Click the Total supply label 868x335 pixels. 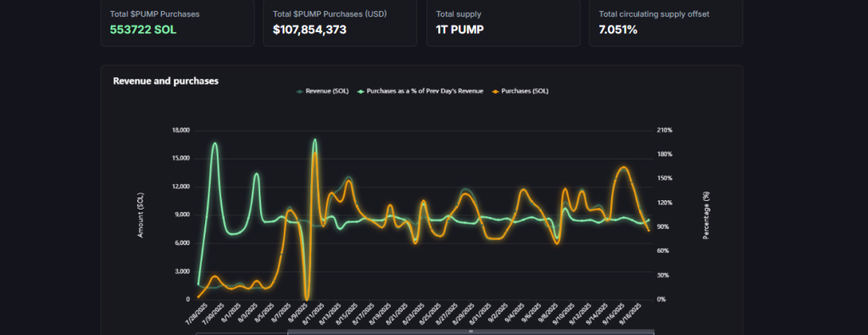pos(458,14)
